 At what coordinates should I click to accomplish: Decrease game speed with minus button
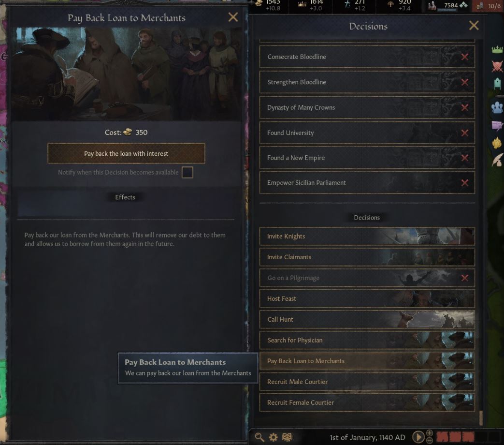[430, 441]
